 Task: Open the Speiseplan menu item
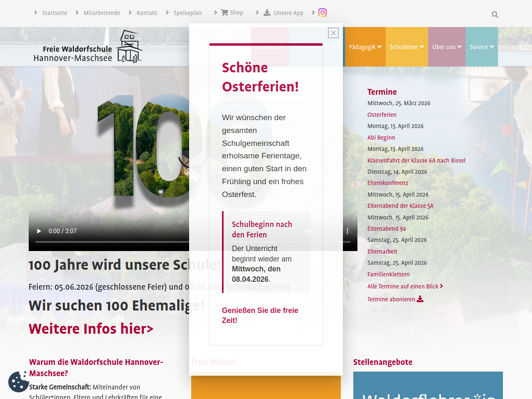tap(187, 13)
